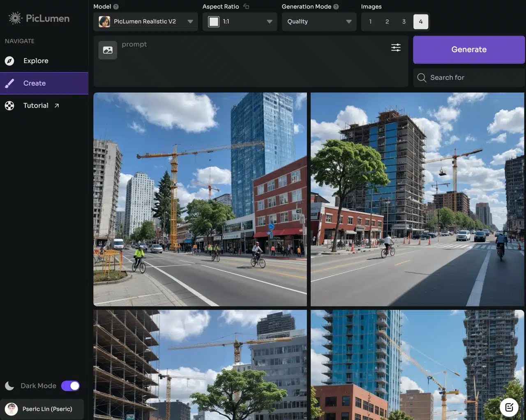Toggle the Dark Mode switch
The height and width of the screenshot is (420, 526).
tap(70, 386)
